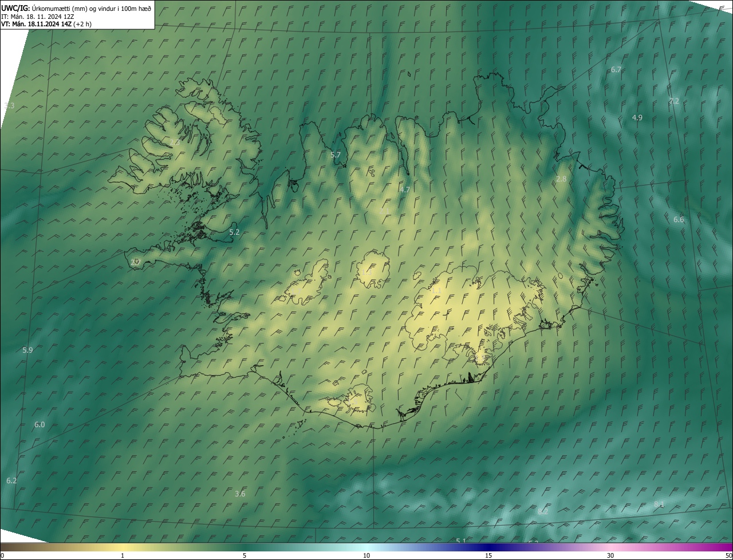Click the 50 tick on the colour scale
Screen dimensions: 733x560
tap(728, 555)
